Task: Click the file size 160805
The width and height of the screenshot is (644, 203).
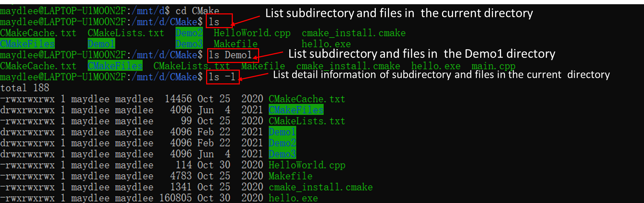Action: point(176,198)
